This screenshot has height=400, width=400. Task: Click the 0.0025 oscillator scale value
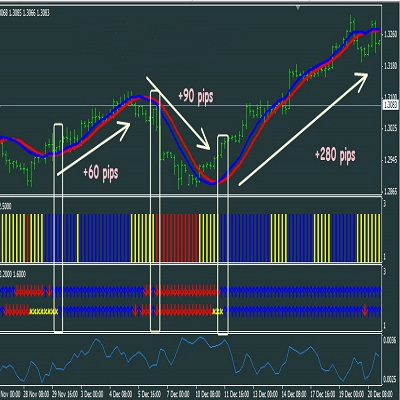(x=389, y=379)
